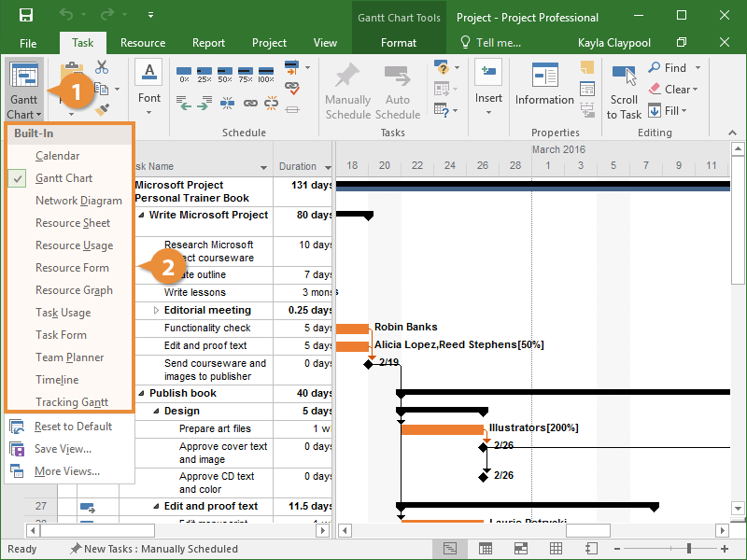Mark task 100% complete
The height and width of the screenshot is (560, 747).
coord(267,74)
